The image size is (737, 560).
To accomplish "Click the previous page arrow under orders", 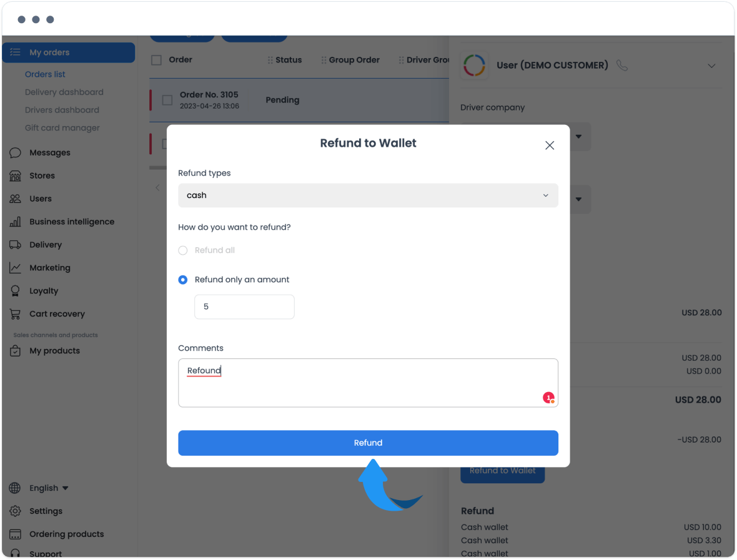I will tap(157, 187).
